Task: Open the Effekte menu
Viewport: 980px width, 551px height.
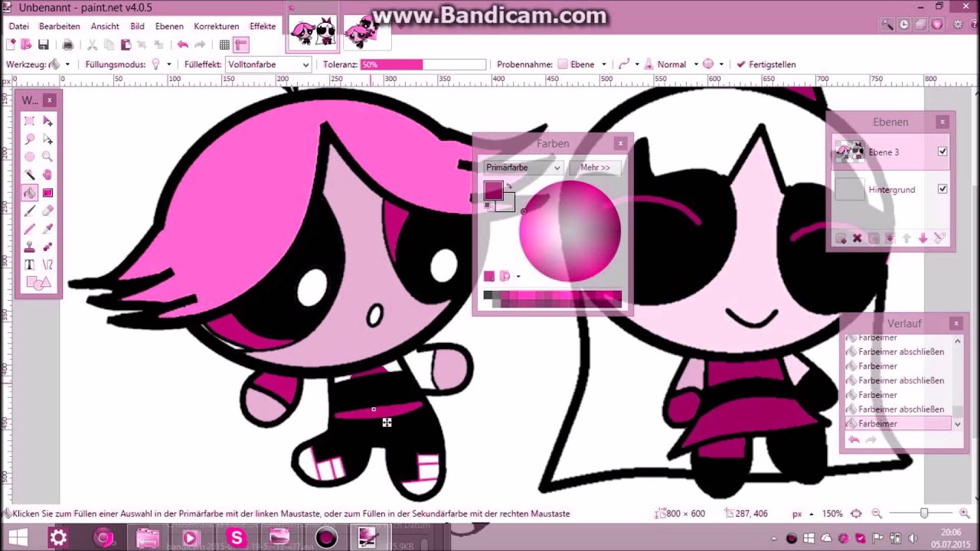Action: point(263,26)
